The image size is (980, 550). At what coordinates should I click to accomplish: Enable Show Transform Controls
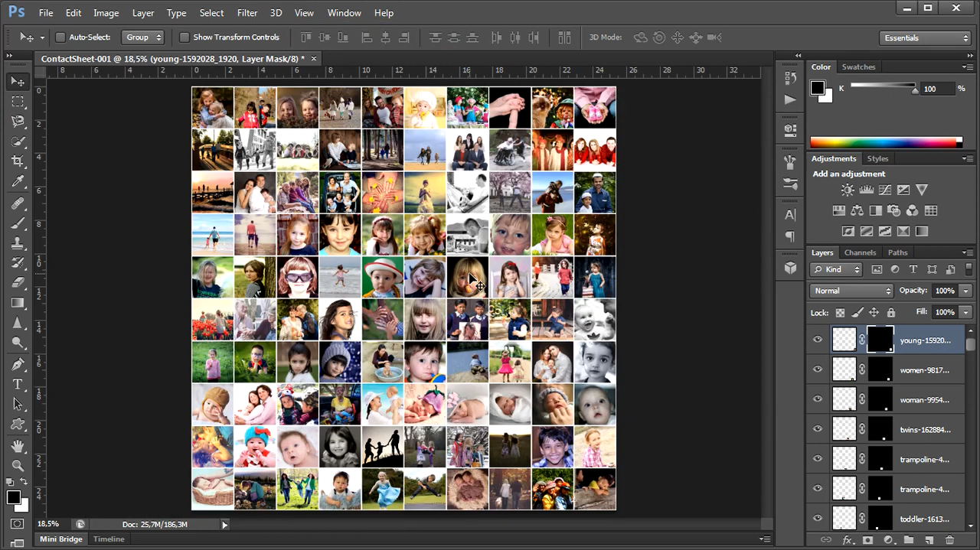tap(185, 37)
